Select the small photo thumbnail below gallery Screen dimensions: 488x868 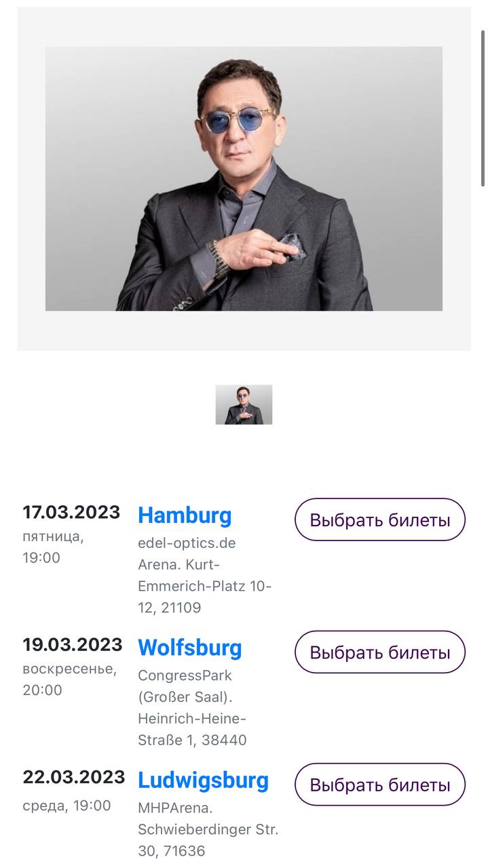pos(244,405)
